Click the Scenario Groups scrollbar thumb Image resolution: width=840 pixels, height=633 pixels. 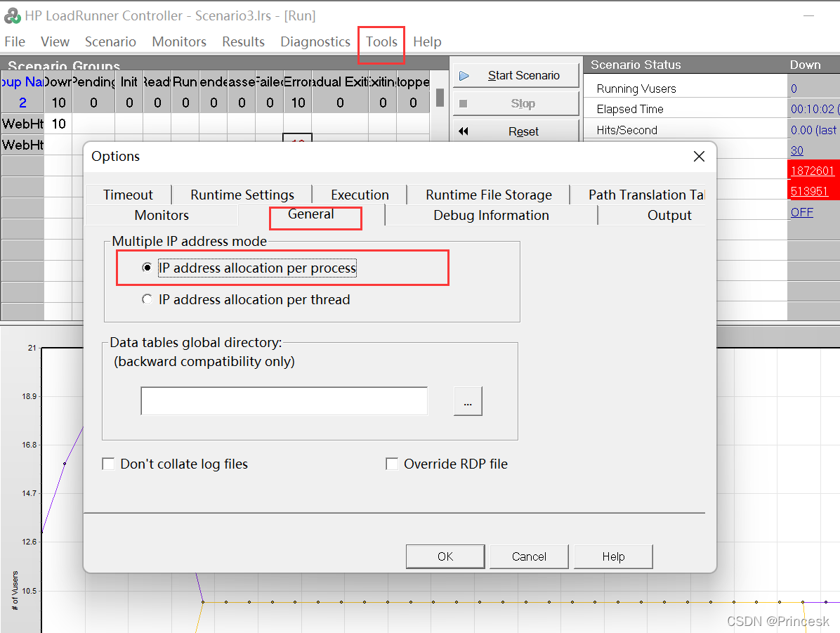pyautogui.click(x=440, y=98)
